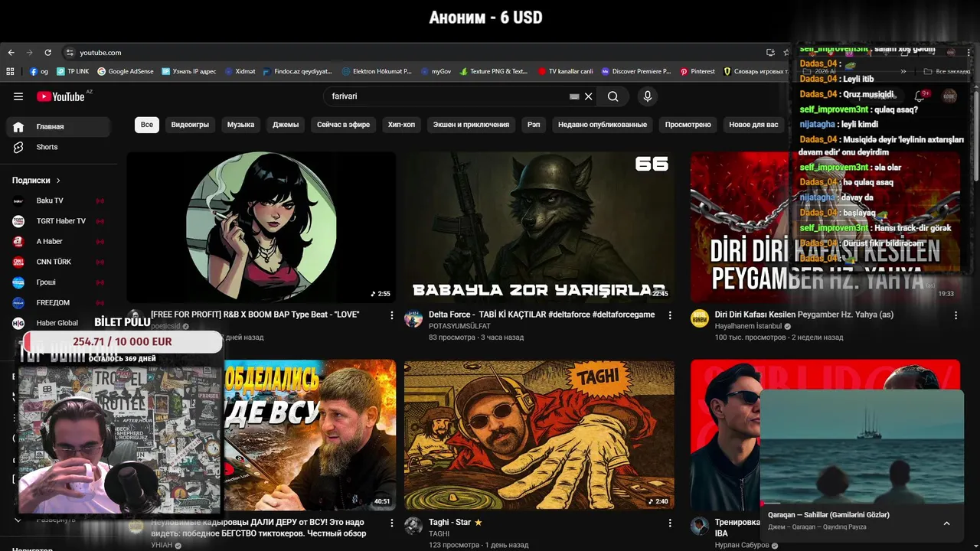The width and height of the screenshot is (980, 551).
Task: Open options menu for Taghi - Star video
Action: coord(670,523)
